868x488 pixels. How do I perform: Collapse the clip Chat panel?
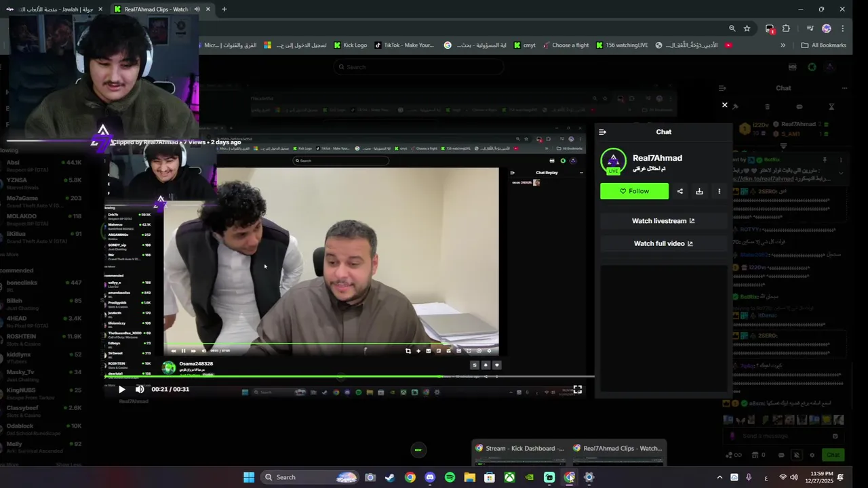(x=602, y=132)
